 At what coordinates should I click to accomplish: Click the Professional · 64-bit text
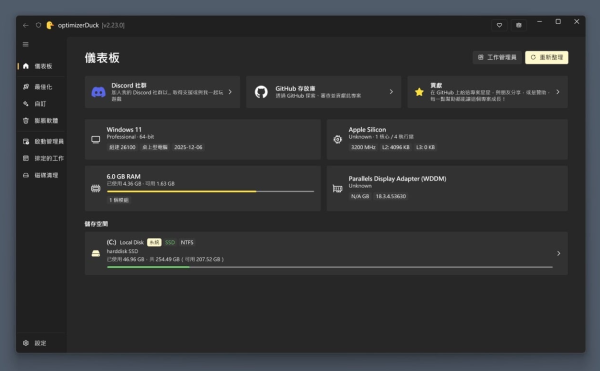[130, 137]
